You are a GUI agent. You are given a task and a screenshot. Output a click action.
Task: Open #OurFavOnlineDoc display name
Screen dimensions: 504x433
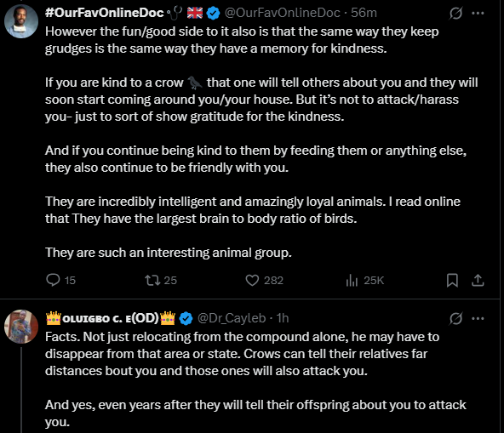click(x=105, y=13)
